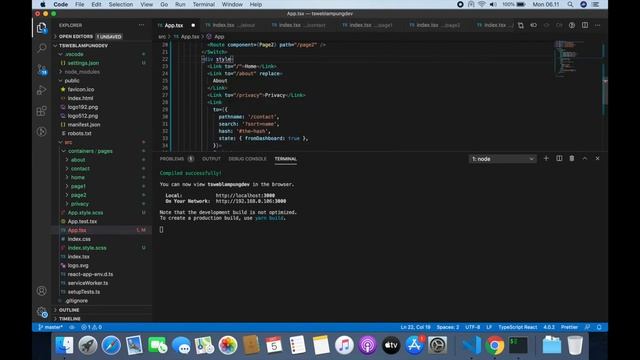The width and height of the screenshot is (640, 360).
Task: Open the Explorer view in activity bar
Action: pos(41,28)
